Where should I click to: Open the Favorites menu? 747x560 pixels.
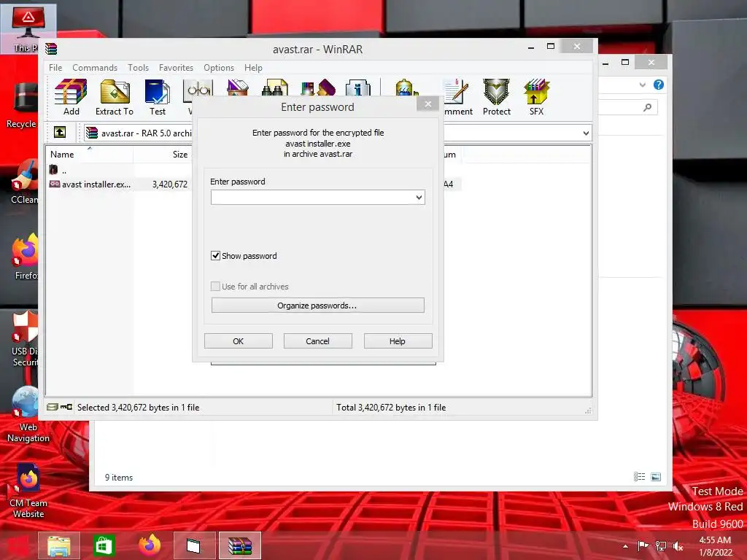(x=176, y=68)
